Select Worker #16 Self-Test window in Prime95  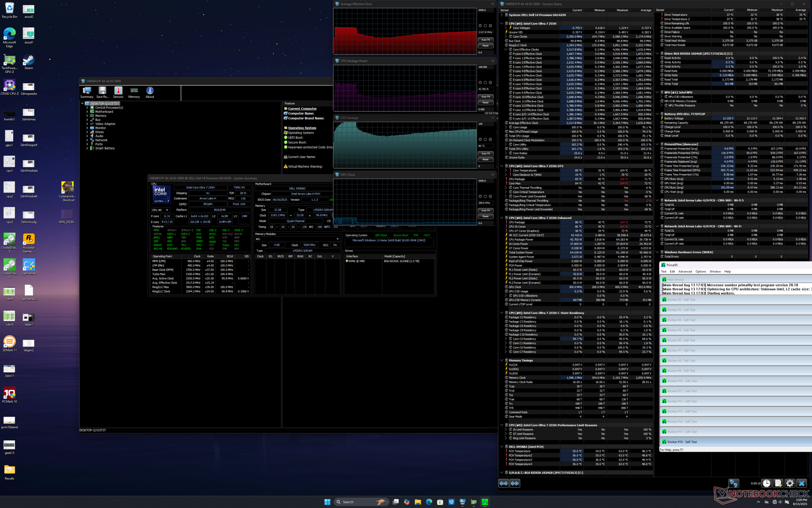pos(736,442)
